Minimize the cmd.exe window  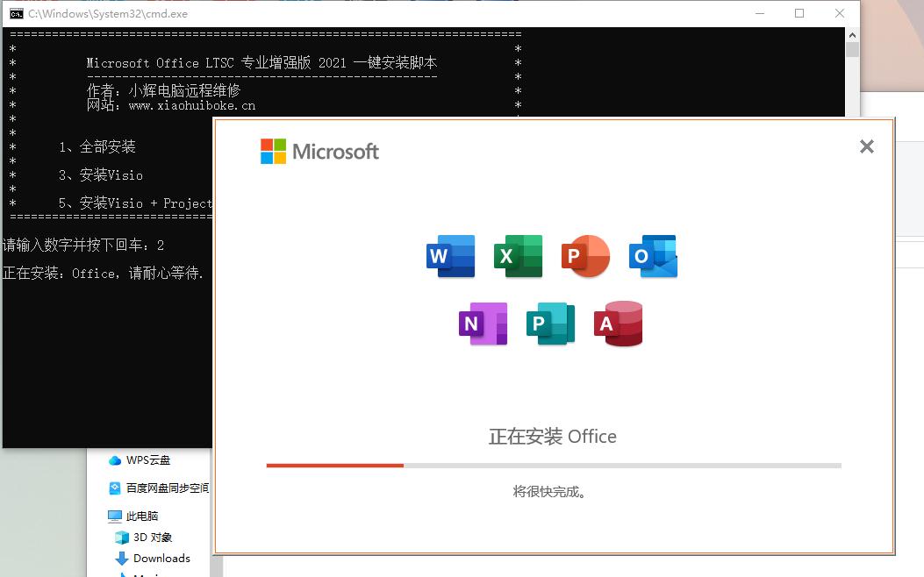click(758, 14)
